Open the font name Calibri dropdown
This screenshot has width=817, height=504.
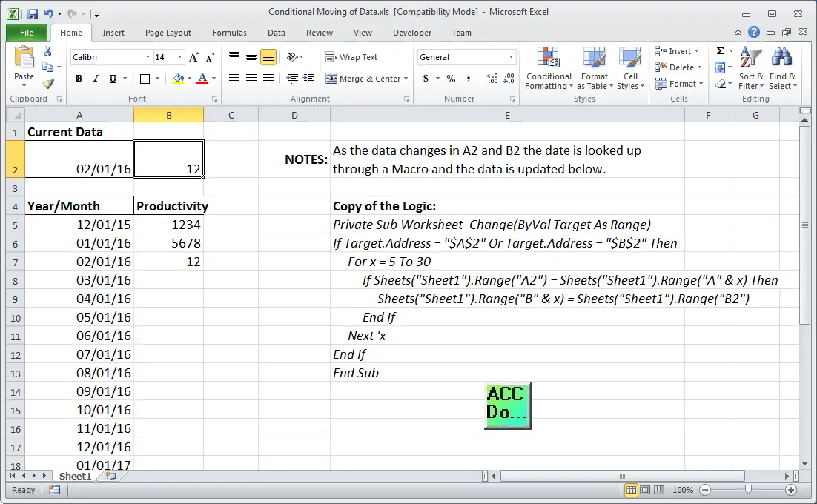(148, 57)
